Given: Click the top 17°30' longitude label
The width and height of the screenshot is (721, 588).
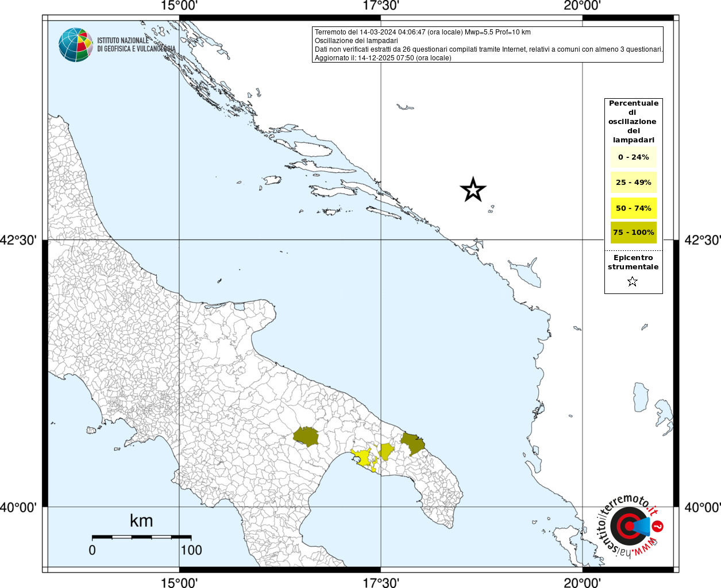Looking at the screenshot, I should pyautogui.click(x=380, y=6).
